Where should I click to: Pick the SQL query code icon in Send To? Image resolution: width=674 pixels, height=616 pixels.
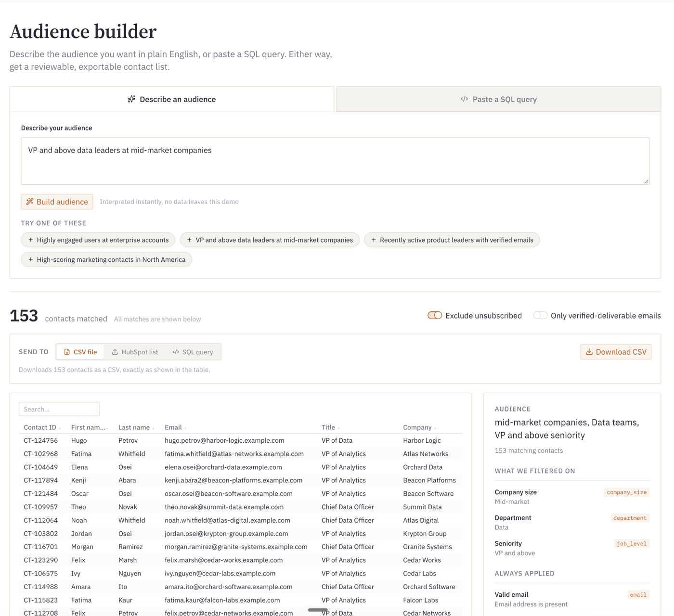coord(176,352)
